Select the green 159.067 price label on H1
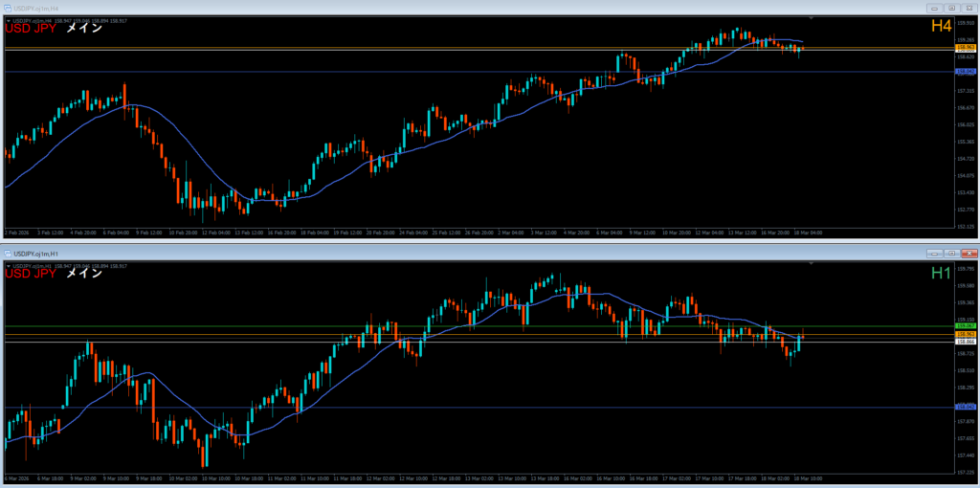This screenshot has width=980, height=488. pos(965,326)
